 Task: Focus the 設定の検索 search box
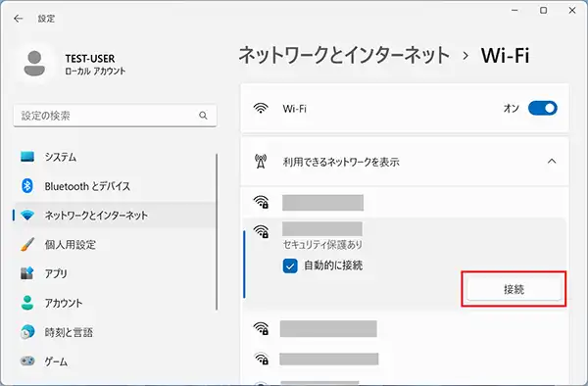(115, 116)
